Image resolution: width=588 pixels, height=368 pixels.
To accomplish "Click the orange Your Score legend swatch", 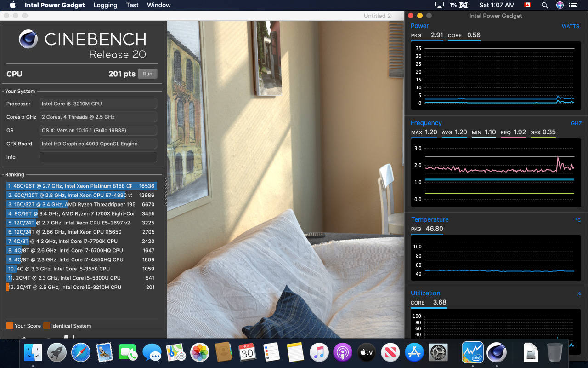I will coord(10,326).
